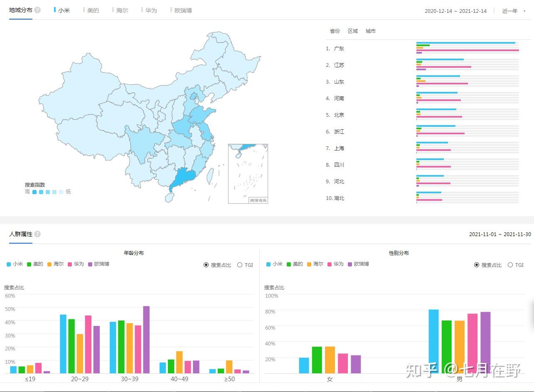Toggle 美的 legend in 年龄分布 chart
534x392 pixels.
35,264
